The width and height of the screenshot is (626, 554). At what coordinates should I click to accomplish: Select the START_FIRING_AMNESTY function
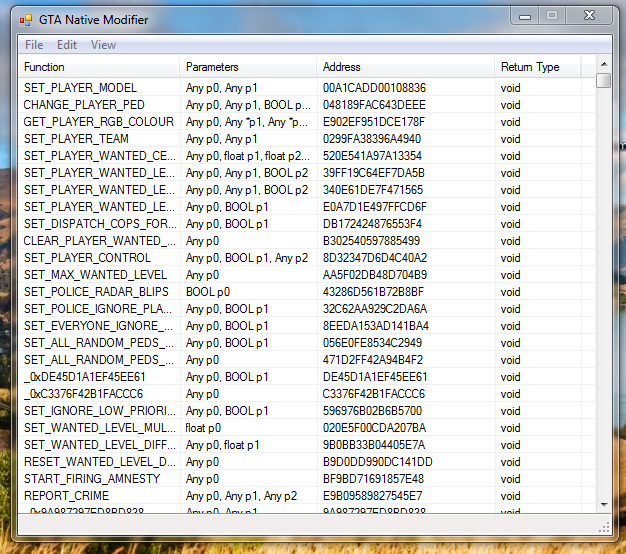click(92, 479)
